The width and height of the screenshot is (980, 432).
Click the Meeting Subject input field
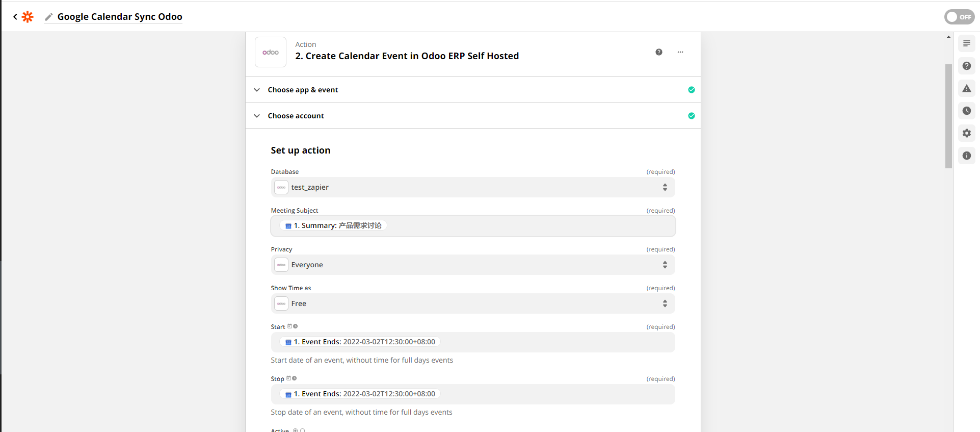pyautogui.click(x=530, y=226)
